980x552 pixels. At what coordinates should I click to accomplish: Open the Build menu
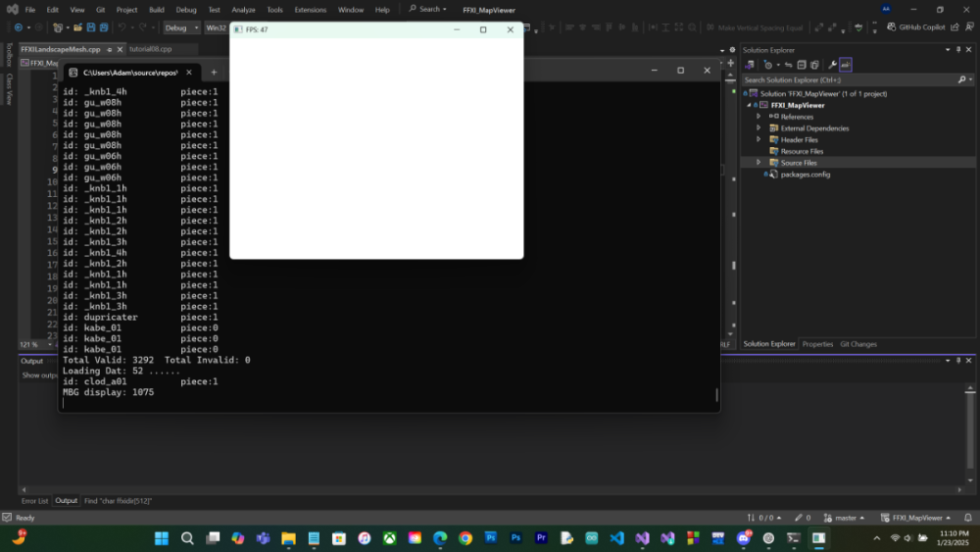tap(157, 10)
